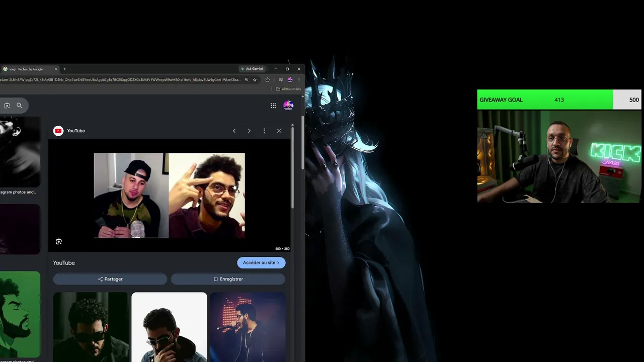The image size is (644, 362).
Task: Click the green Giveaway Goal progress bar
Action: (x=545, y=100)
